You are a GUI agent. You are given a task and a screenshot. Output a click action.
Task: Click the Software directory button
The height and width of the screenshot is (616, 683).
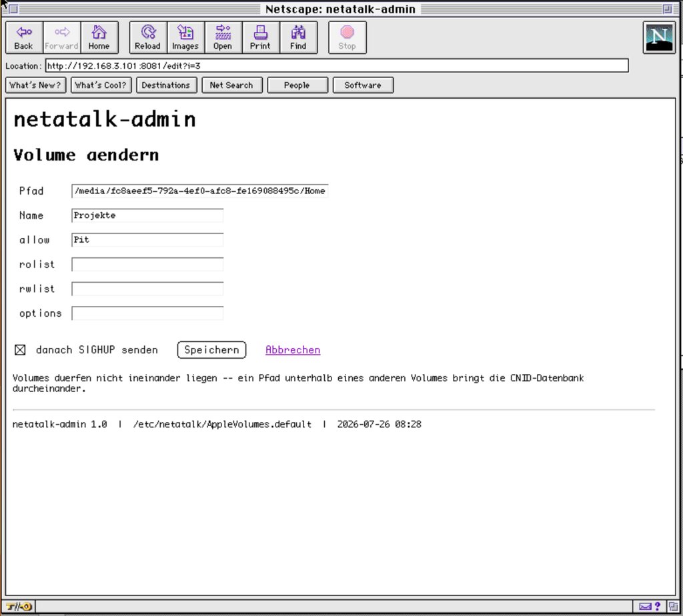tap(363, 85)
